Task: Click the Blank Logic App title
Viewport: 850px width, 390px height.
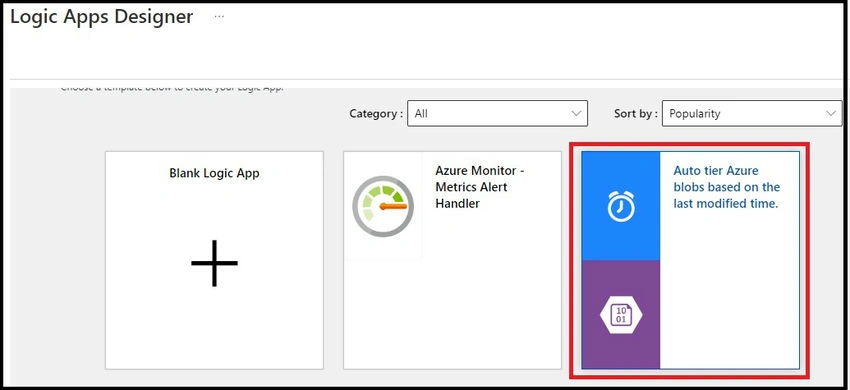Action: coord(214,174)
